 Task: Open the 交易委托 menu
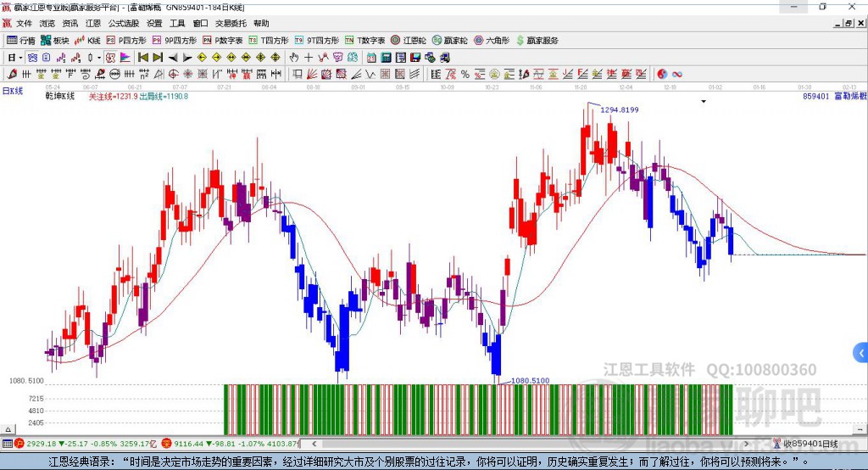coord(231,23)
